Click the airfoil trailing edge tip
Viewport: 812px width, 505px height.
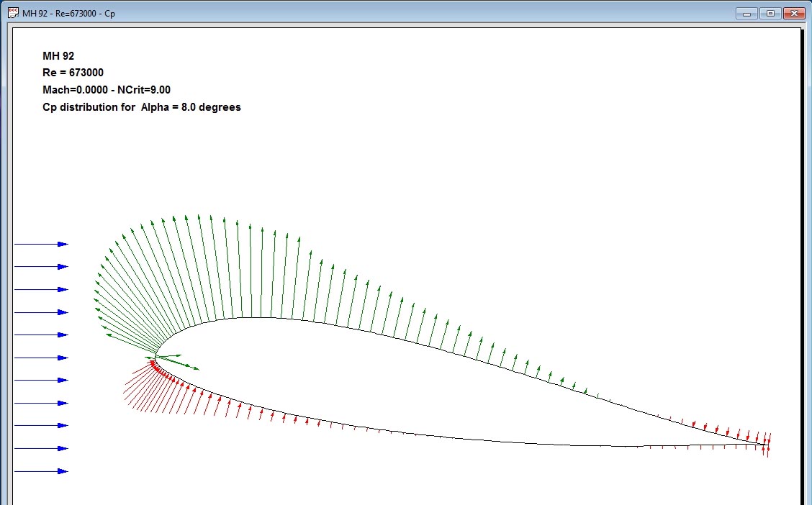[x=767, y=445]
